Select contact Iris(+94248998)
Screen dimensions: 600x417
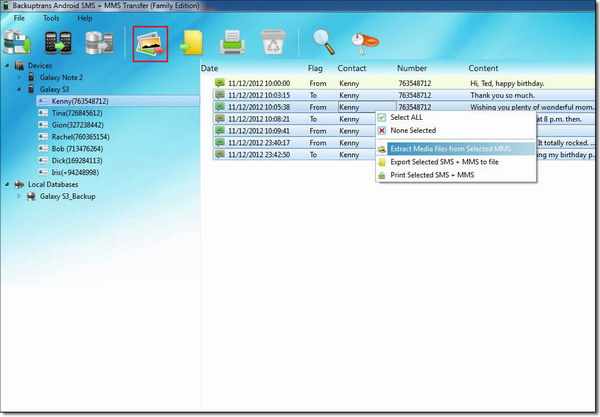pyautogui.click(x=75, y=172)
